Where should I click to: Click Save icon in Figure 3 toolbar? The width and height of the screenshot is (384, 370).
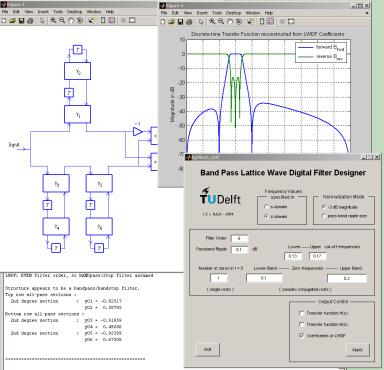pyautogui.click(x=21, y=21)
